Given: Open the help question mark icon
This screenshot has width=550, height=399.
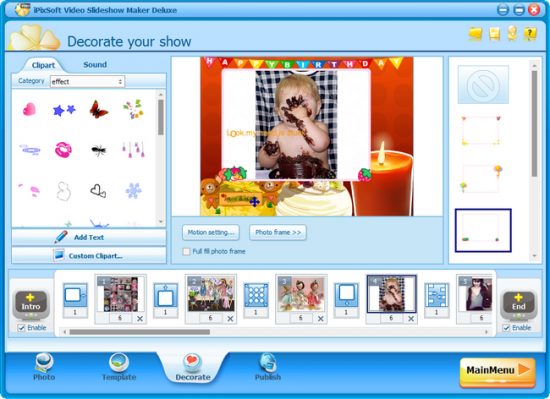Looking at the screenshot, I should point(530,34).
